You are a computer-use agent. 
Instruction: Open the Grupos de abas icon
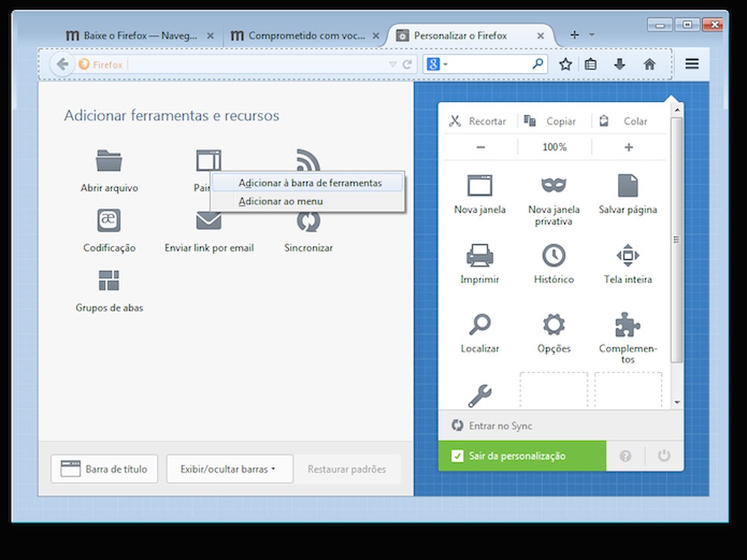click(x=108, y=279)
